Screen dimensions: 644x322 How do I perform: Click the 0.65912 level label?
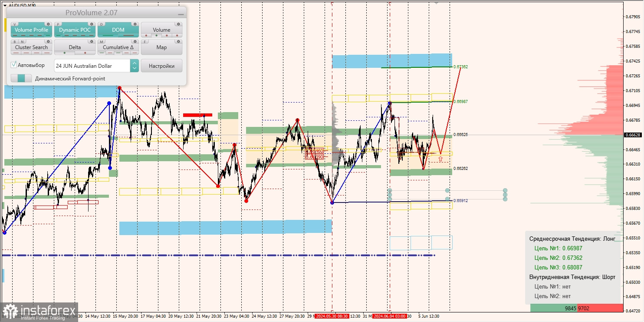[460, 201]
